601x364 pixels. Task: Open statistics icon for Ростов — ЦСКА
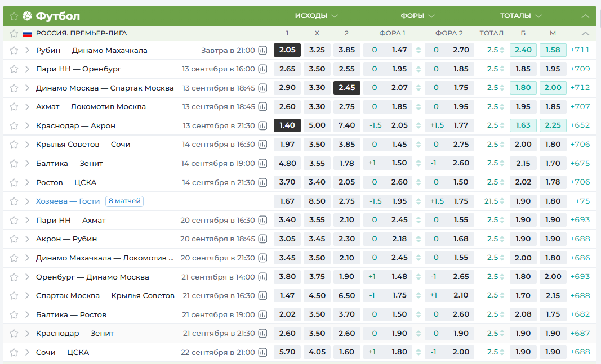tap(262, 183)
